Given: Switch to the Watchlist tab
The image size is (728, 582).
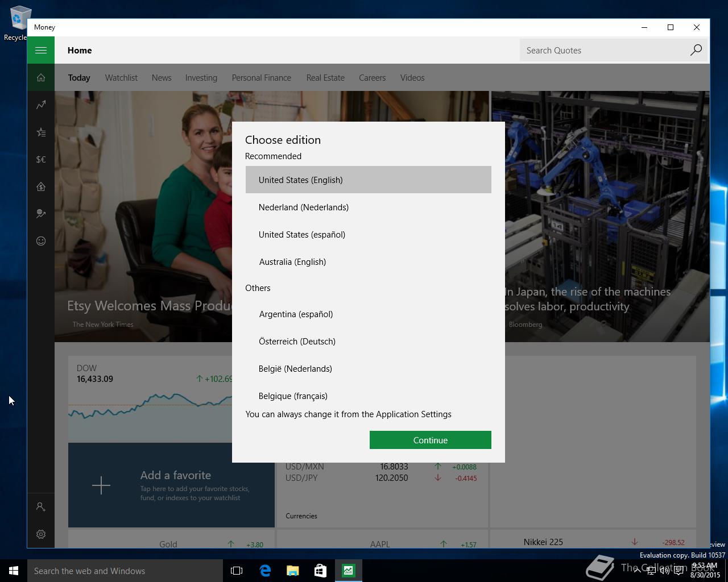Looking at the screenshot, I should coord(121,77).
